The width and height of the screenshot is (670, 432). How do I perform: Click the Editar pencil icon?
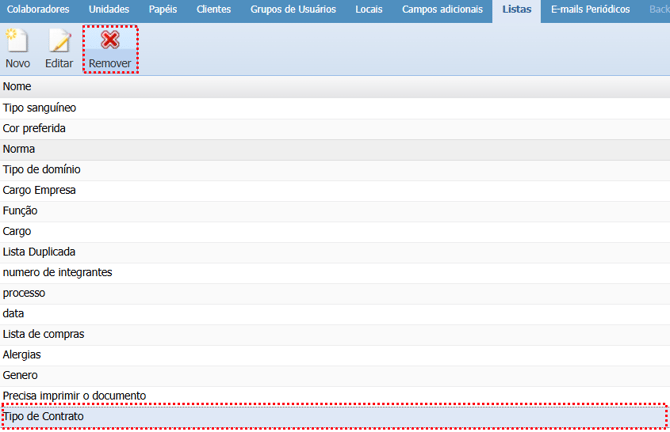click(59, 42)
